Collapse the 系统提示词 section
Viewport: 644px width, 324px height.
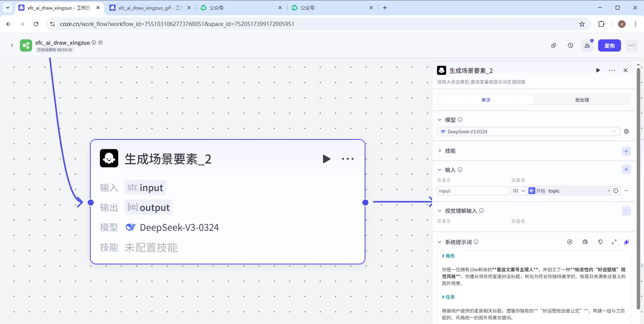tap(440, 242)
